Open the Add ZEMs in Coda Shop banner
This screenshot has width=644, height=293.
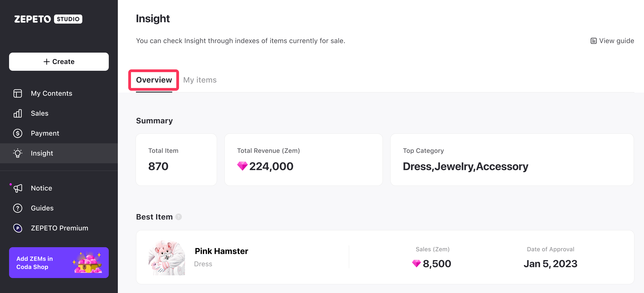point(59,262)
